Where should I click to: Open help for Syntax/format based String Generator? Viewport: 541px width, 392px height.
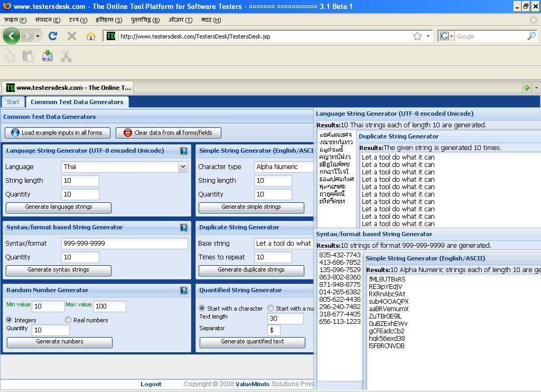point(184,227)
